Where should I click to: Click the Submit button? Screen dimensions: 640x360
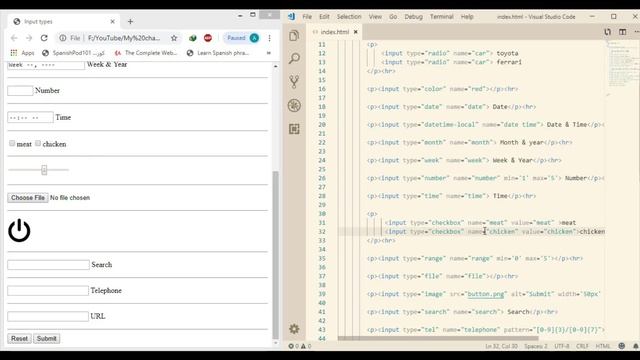[47, 338]
